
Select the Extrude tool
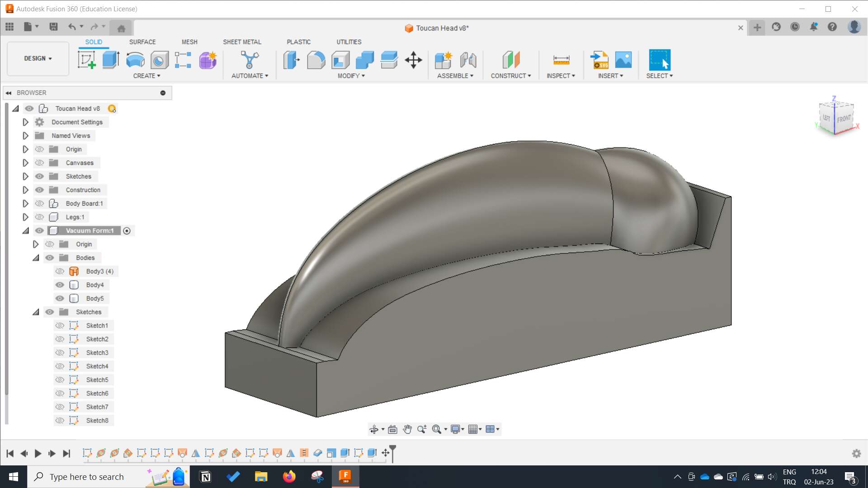click(111, 60)
